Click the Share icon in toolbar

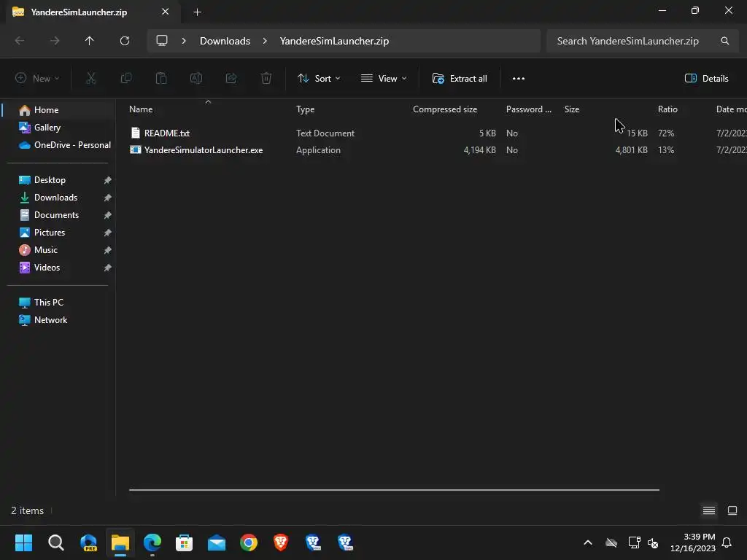coord(231,78)
